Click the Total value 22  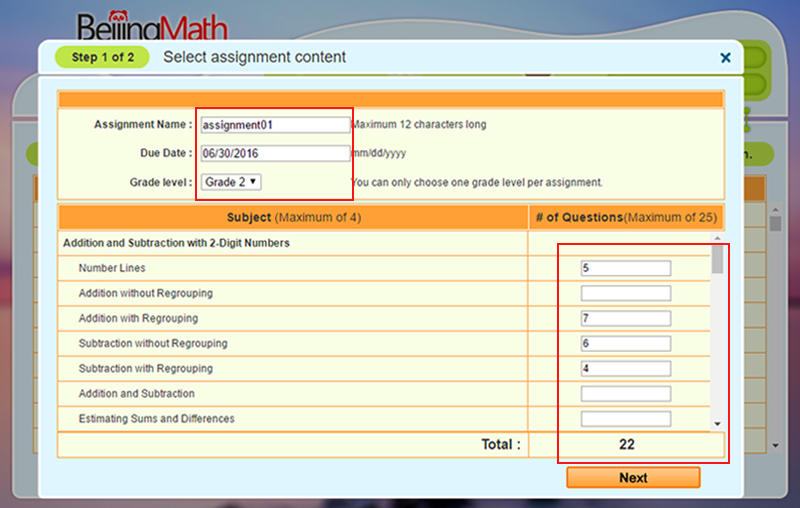pos(627,444)
